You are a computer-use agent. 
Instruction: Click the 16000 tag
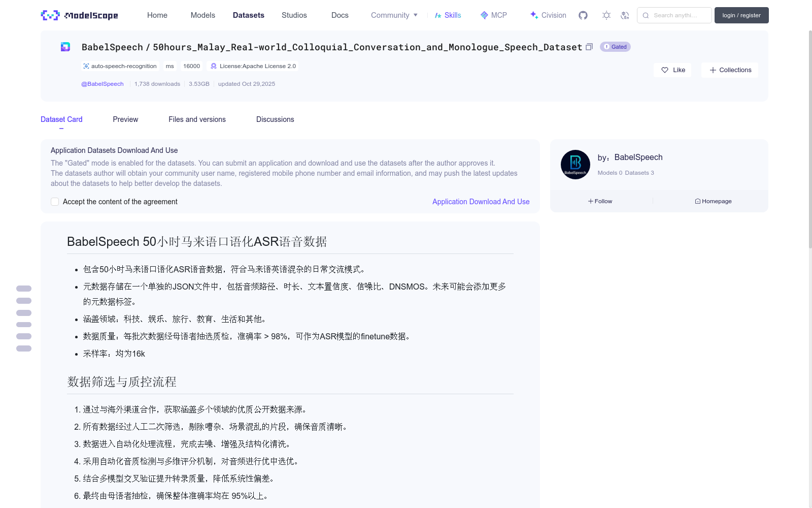(x=191, y=66)
